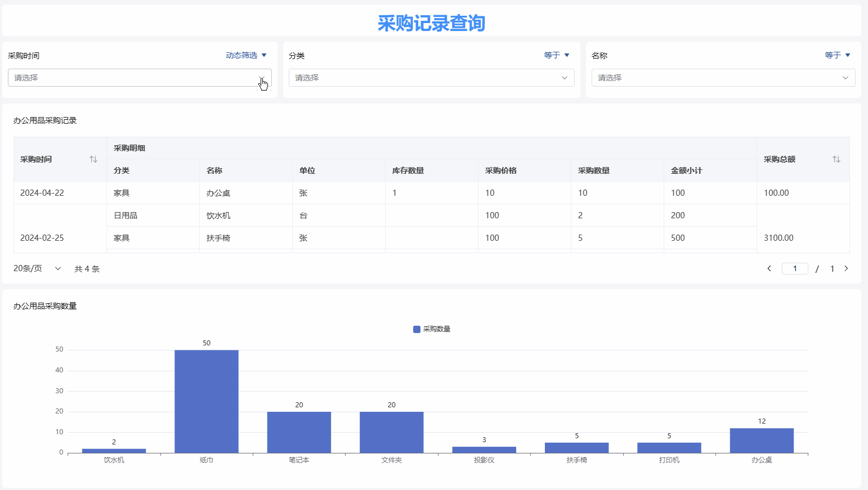Go to previous page arrow
The image size is (868, 490).
[769, 268]
